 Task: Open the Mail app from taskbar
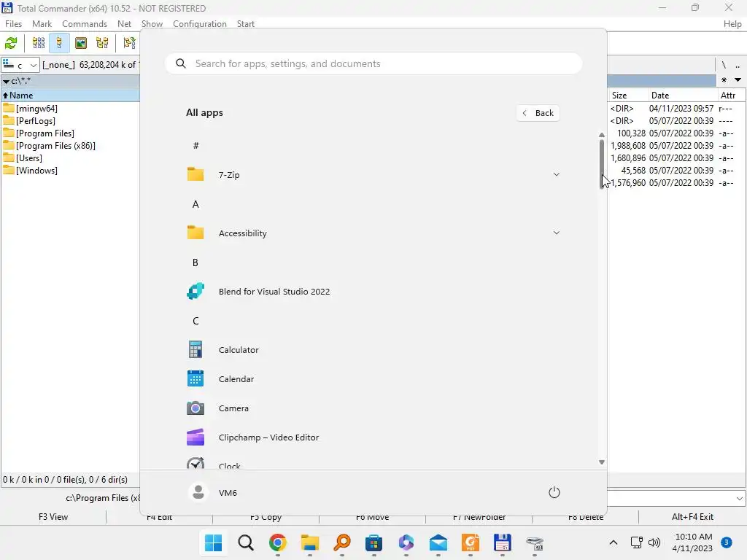[x=438, y=542]
